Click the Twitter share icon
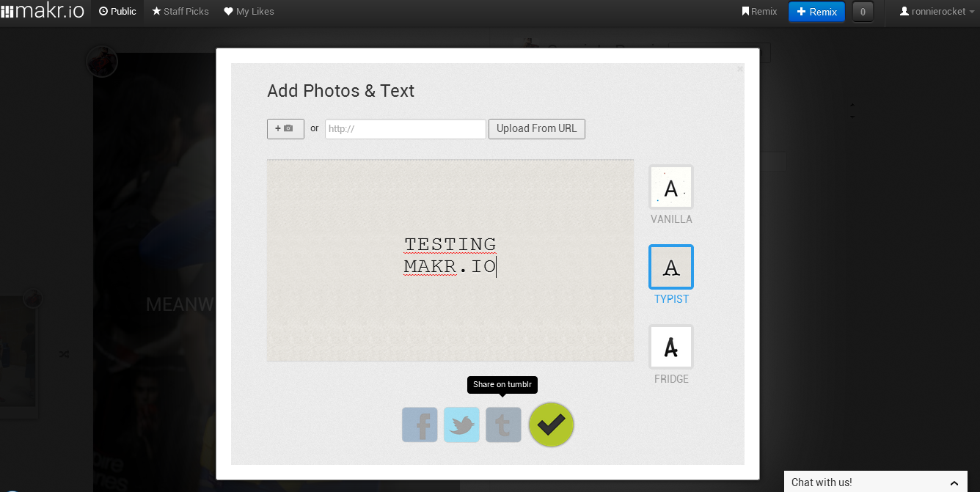This screenshot has width=980, height=492. click(x=461, y=425)
